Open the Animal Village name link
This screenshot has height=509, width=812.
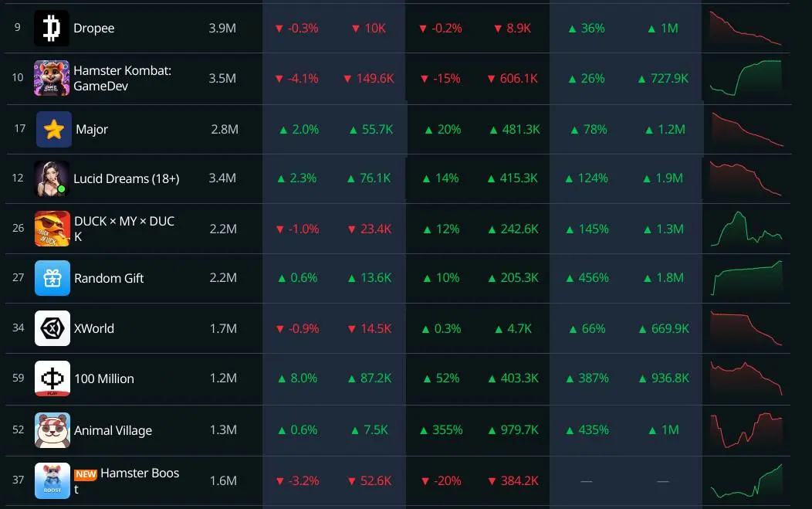(113, 431)
